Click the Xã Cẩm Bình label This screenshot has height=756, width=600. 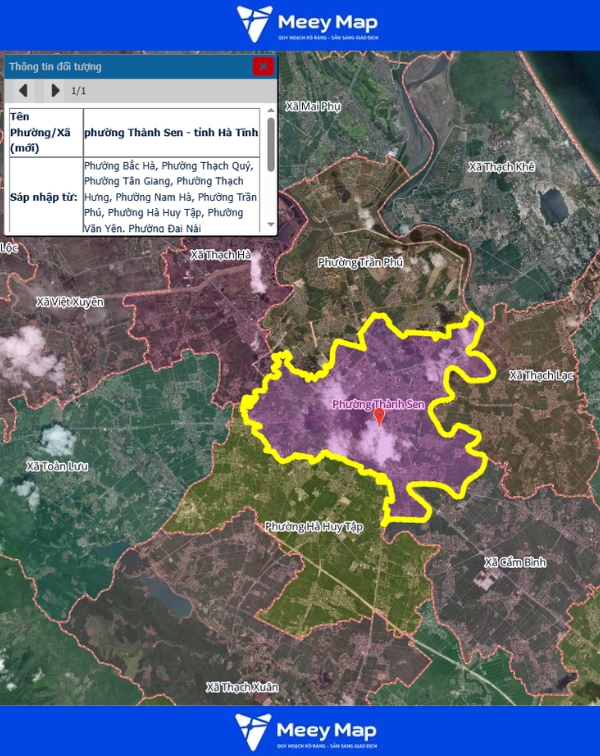coord(515,562)
